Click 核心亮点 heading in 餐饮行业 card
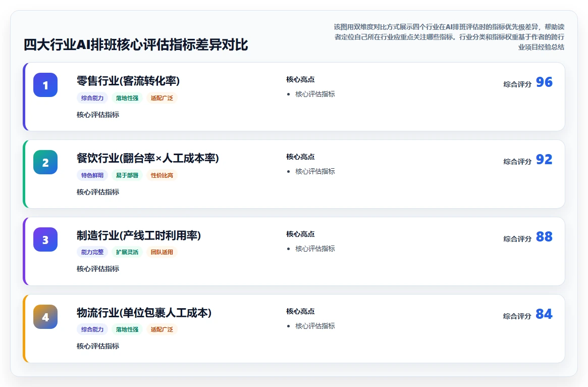This screenshot has width=588, height=387. (300, 157)
